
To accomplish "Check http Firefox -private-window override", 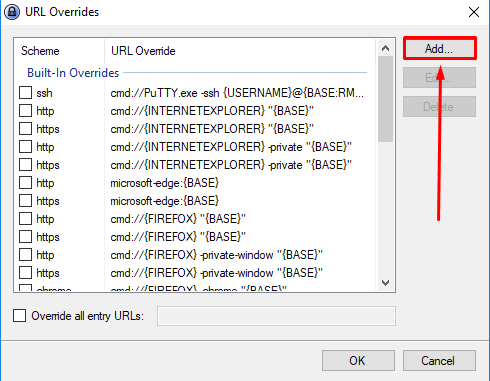I will coord(26,255).
